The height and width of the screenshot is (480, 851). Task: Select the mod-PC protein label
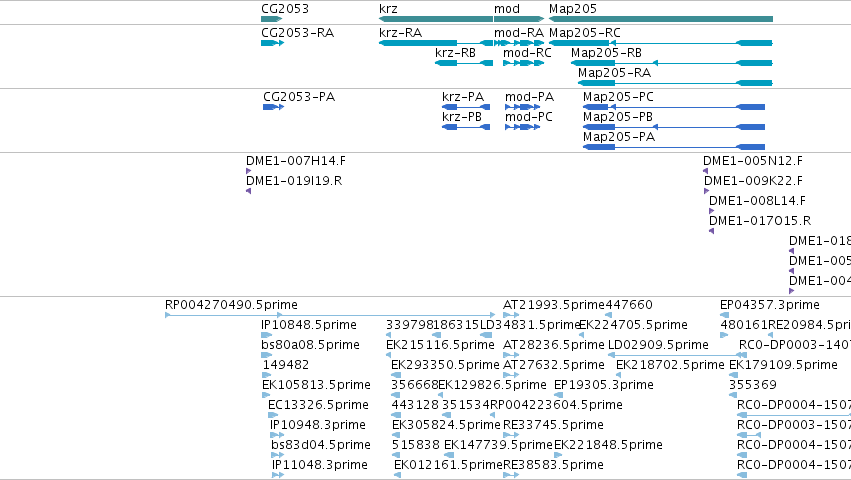click(529, 117)
